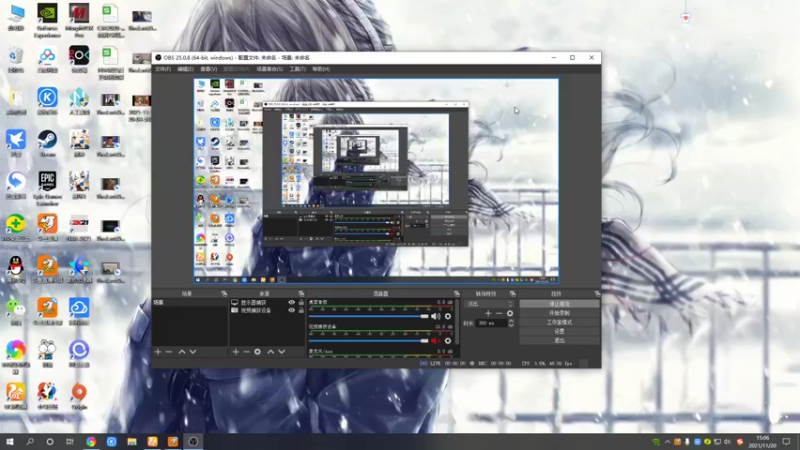Toggle lock on display capture source
Image resolution: width=800 pixels, height=450 pixels.
pos(301,303)
